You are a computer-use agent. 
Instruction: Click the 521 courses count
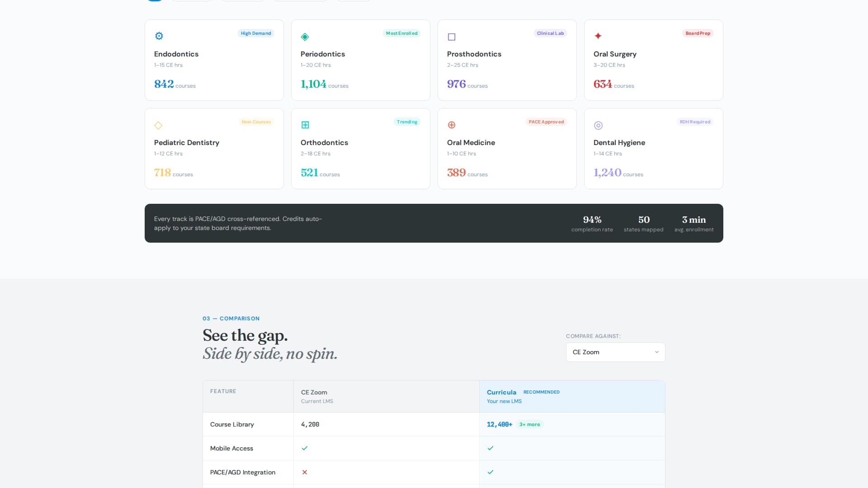[x=320, y=173]
